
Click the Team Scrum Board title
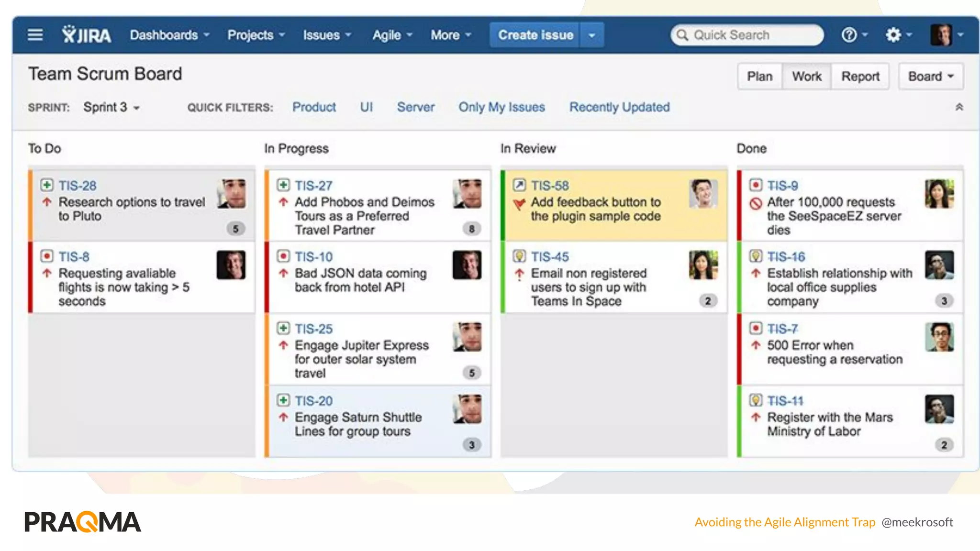pyautogui.click(x=105, y=74)
